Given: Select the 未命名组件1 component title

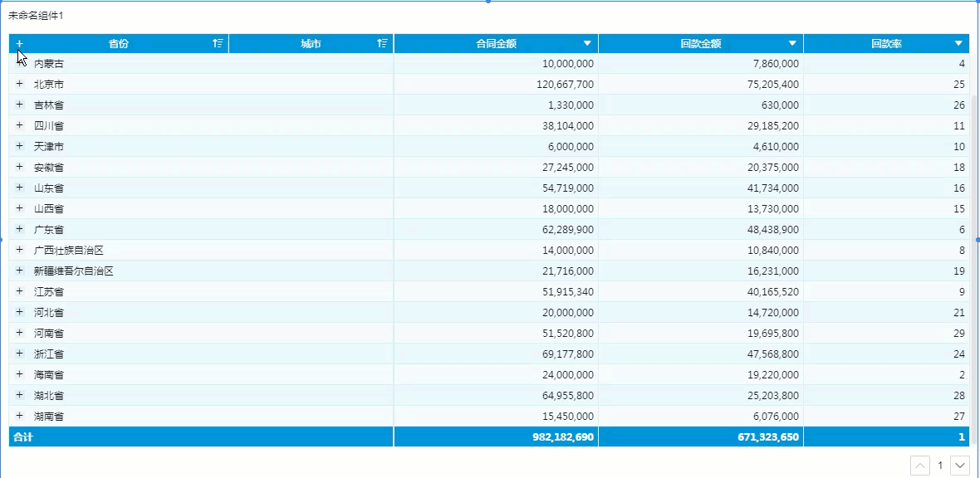Looking at the screenshot, I should point(36,16).
